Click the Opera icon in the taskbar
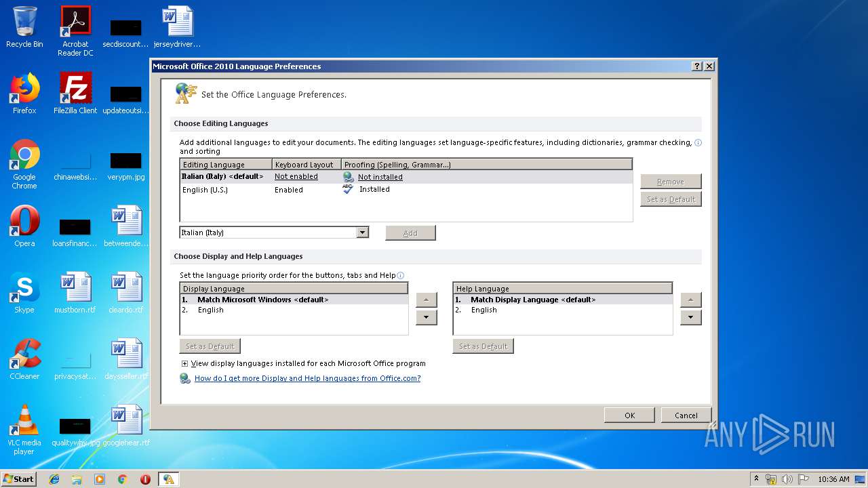Screen dimensions: 868x488 coord(145,479)
